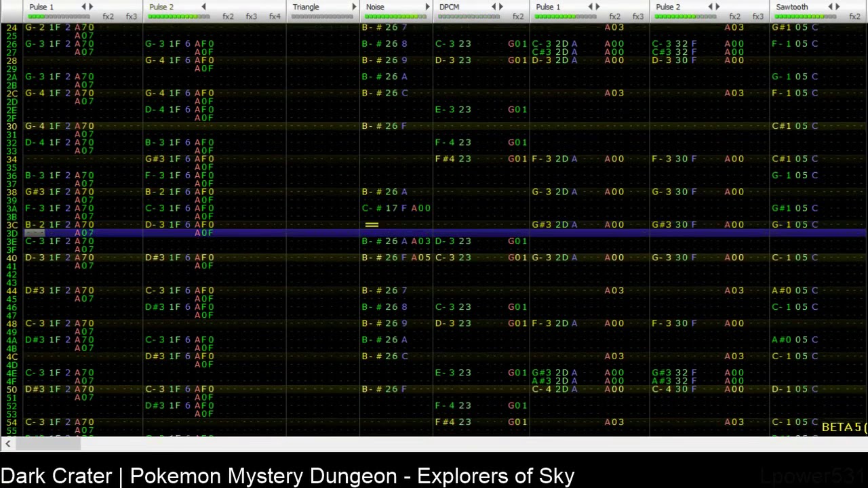Add an effect column to DPCM channel
Screen dimensions: 868x488
point(500,7)
